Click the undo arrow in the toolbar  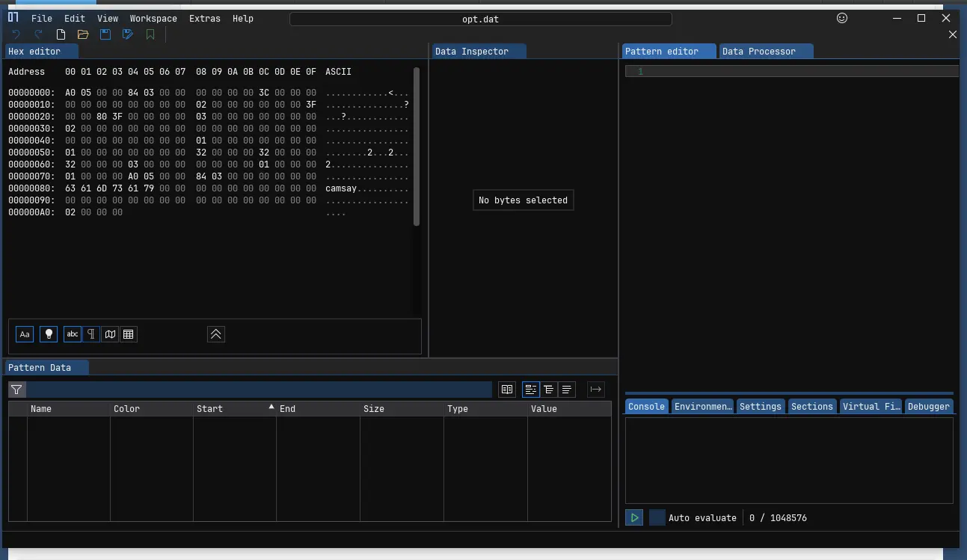[x=16, y=34]
